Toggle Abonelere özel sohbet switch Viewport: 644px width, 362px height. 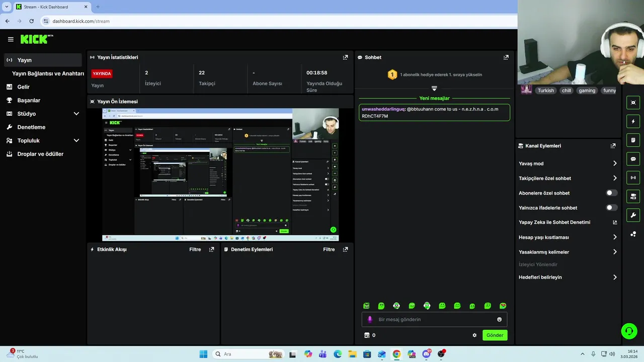[612, 193]
